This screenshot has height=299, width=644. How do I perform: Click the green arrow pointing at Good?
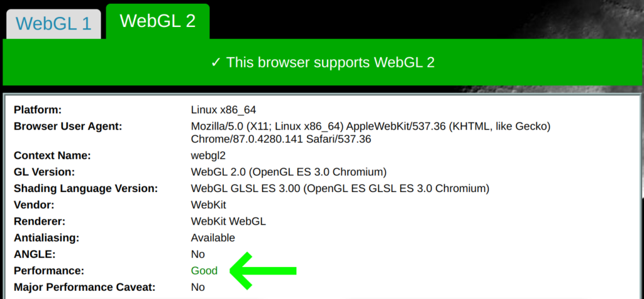(x=263, y=271)
